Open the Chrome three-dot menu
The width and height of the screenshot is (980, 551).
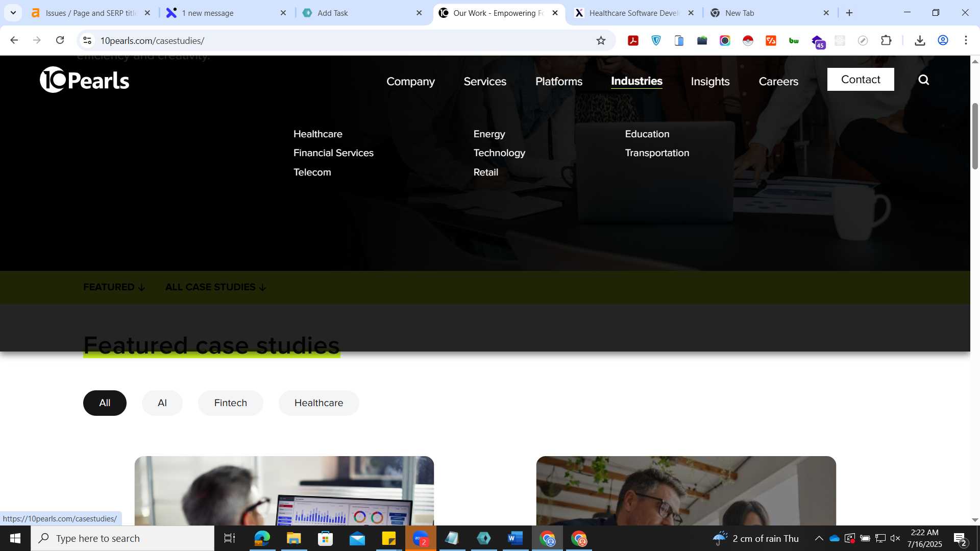click(x=966, y=40)
